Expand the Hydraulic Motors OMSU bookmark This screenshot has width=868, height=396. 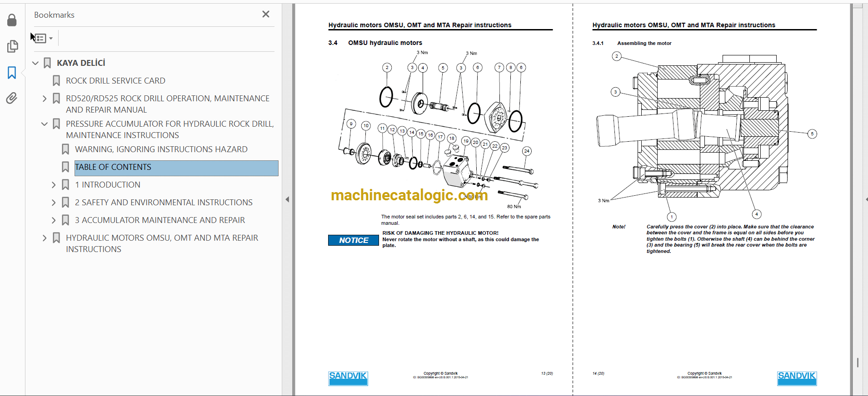coord(45,238)
